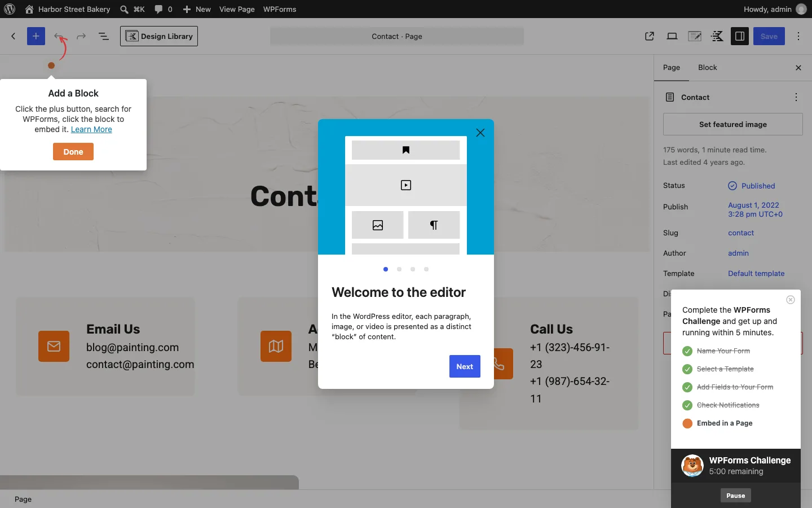Click the orange Done button

coord(73,151)
